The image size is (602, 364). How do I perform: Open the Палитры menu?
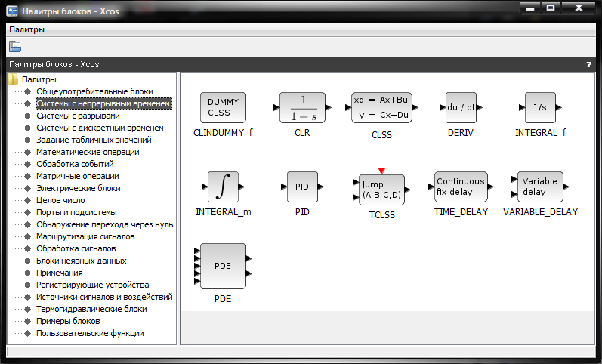coord(27,29)
